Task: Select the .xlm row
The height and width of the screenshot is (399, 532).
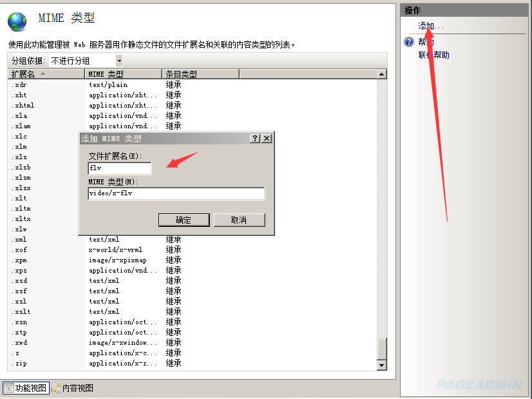Action: click(x=43, y=147)
